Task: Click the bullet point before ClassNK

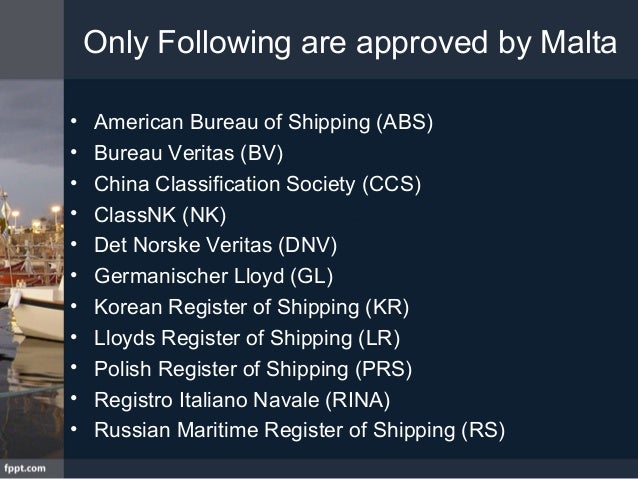Action: click(74, 213)
